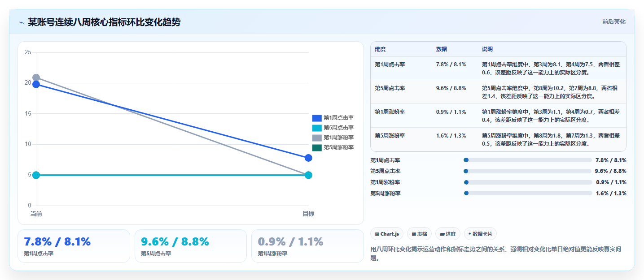This screenshot has height=280, width=644.
Task: Click the blue 第1周点击率 point at 当前
Action: (36, 84)
